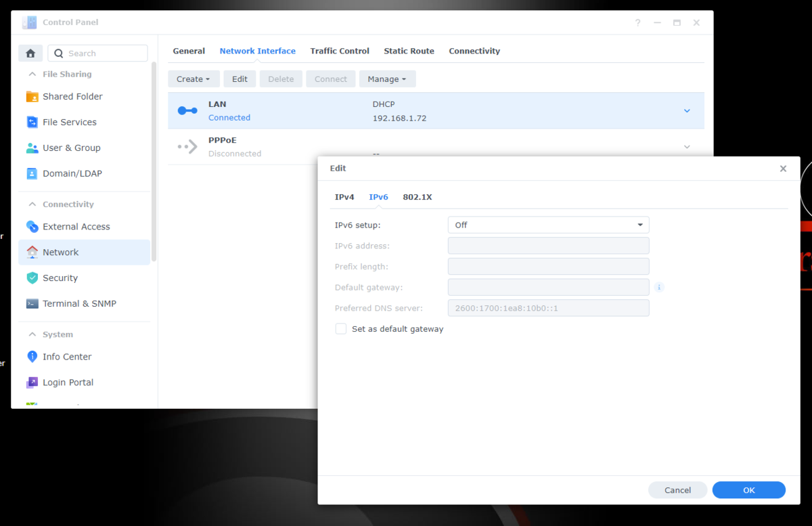Click the Control Panel app icon in title bar
The height and width of the screenshot is (526, 812).
click(x=29, y=22)
